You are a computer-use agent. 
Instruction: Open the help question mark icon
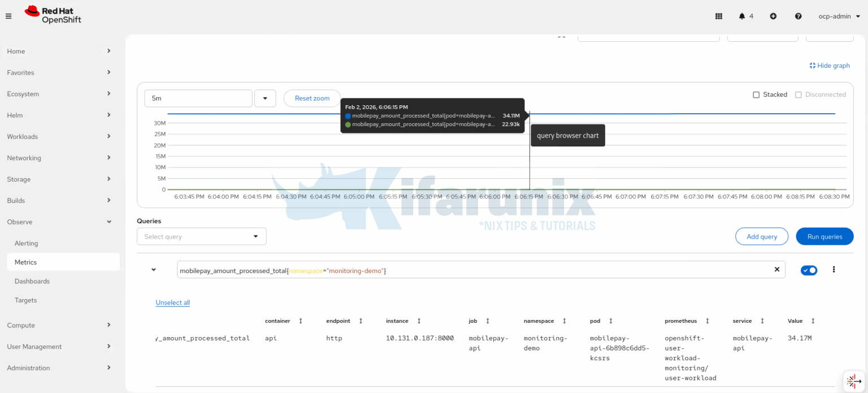point(798,16)
